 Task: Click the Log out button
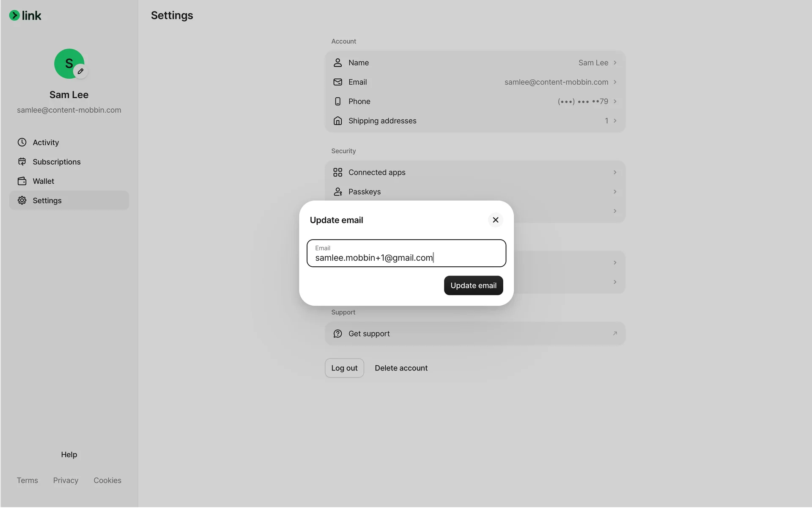click(344, 368)
